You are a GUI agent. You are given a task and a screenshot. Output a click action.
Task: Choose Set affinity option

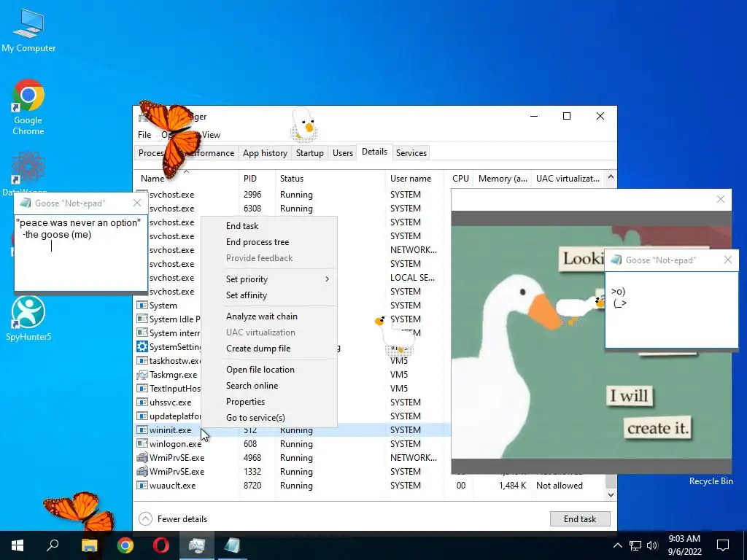point(247,295)
